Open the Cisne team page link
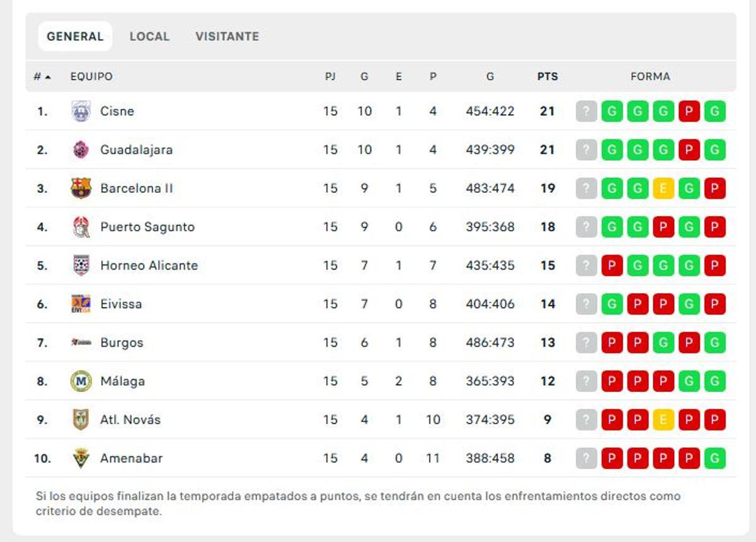756x542 pixels. [x=117, y=111]
